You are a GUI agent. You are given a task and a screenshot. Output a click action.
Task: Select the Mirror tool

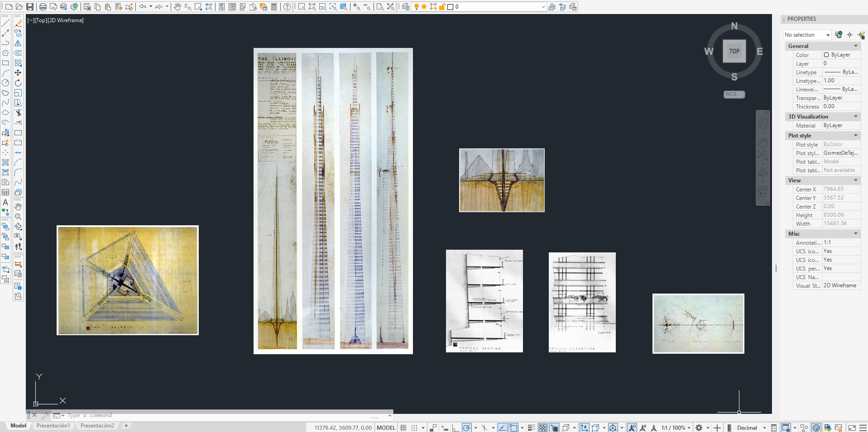tap(18, 43)
